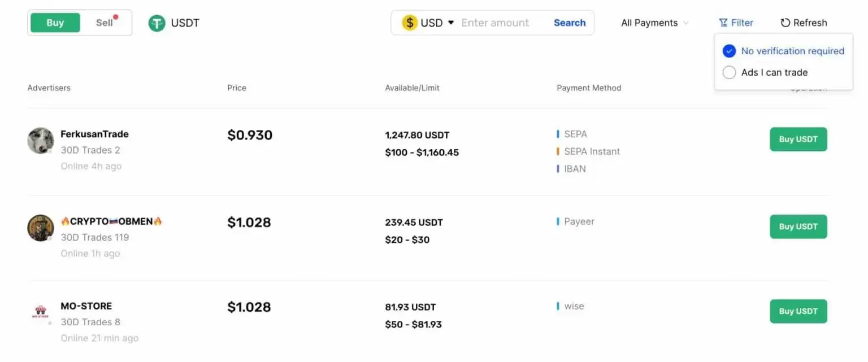Uncheck No verification required option
868x362 pixels.
pos(729,51)
